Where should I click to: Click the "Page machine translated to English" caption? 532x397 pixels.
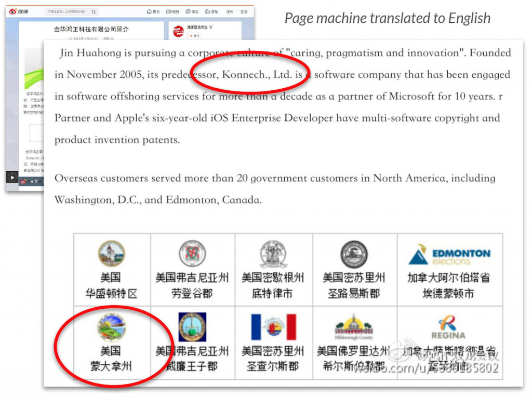tap(388, 18)
